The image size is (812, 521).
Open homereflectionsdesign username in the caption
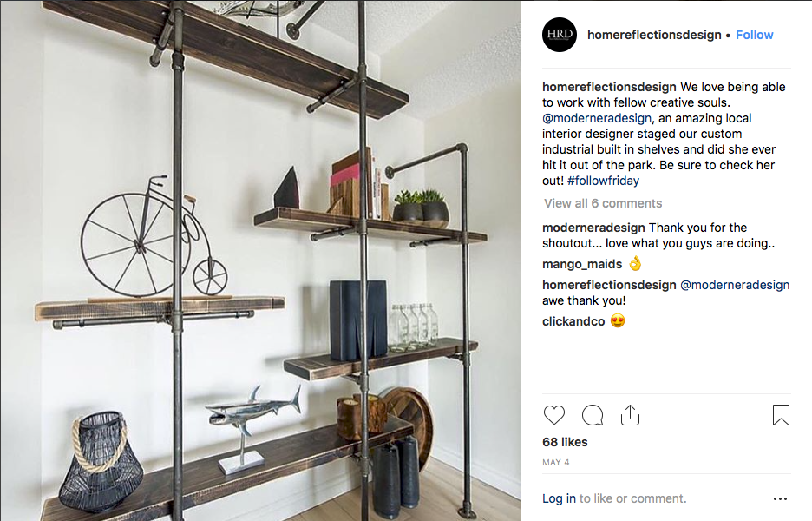tap(609, 87)
